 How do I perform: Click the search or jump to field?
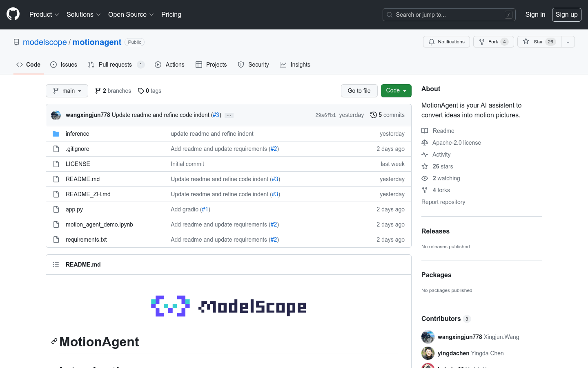pos(449,15)
